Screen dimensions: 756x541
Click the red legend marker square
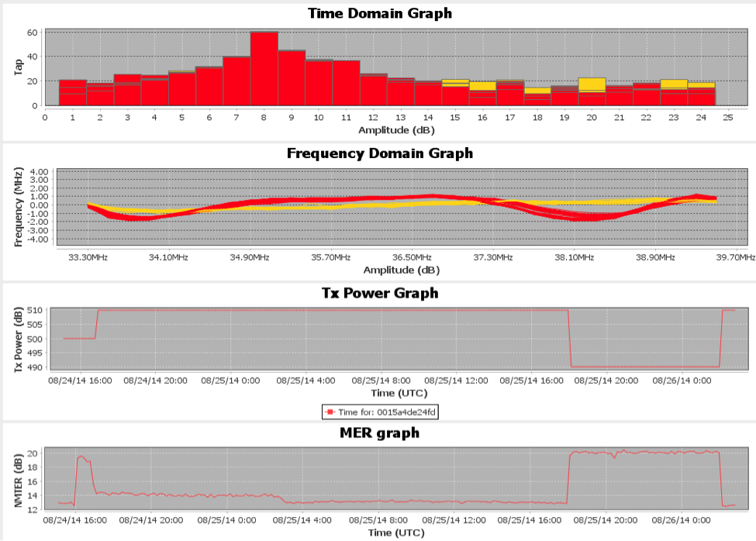pos(330,412)
